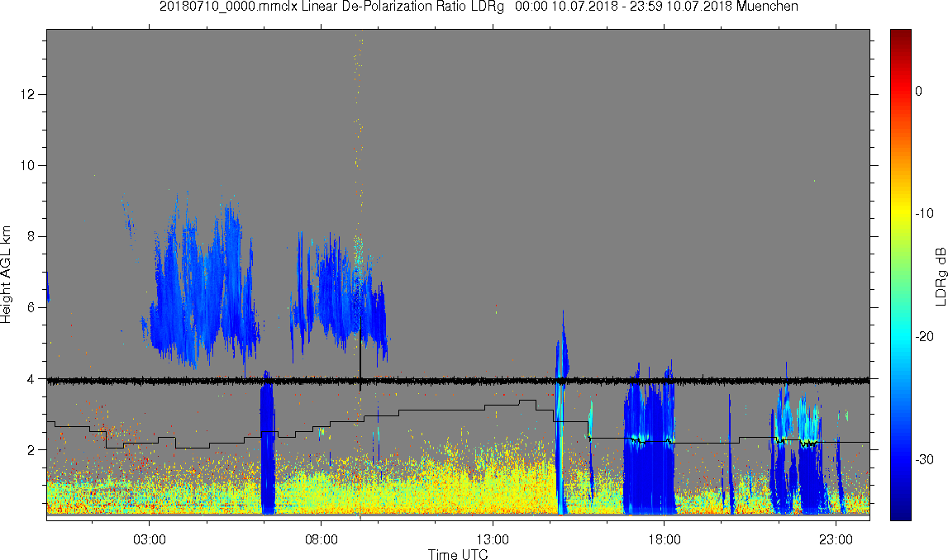The height and width of the screenshot is (560, 948).
Task: Click the colorbar value -30
Action: pos(924,460)
